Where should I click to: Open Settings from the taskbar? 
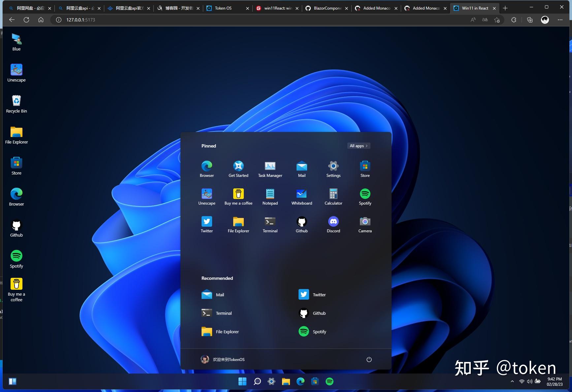pyautogui.click(x=271, y=381)
